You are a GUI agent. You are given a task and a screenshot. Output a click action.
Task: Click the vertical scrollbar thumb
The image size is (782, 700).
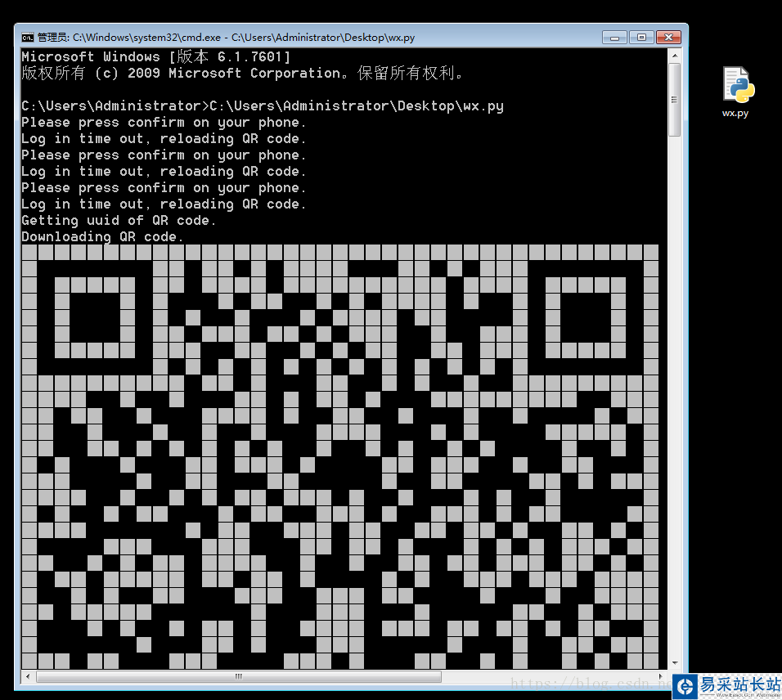pyautogui.click(x=674, y=99)
